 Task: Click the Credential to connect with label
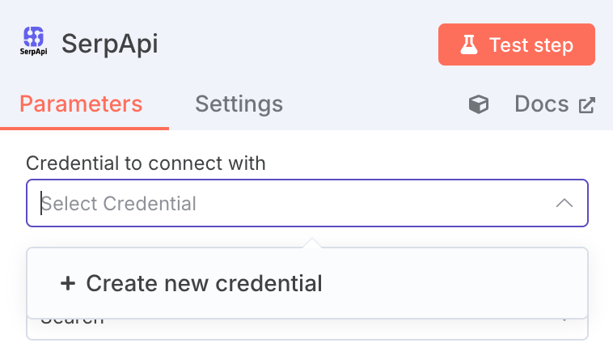(146, 163)
